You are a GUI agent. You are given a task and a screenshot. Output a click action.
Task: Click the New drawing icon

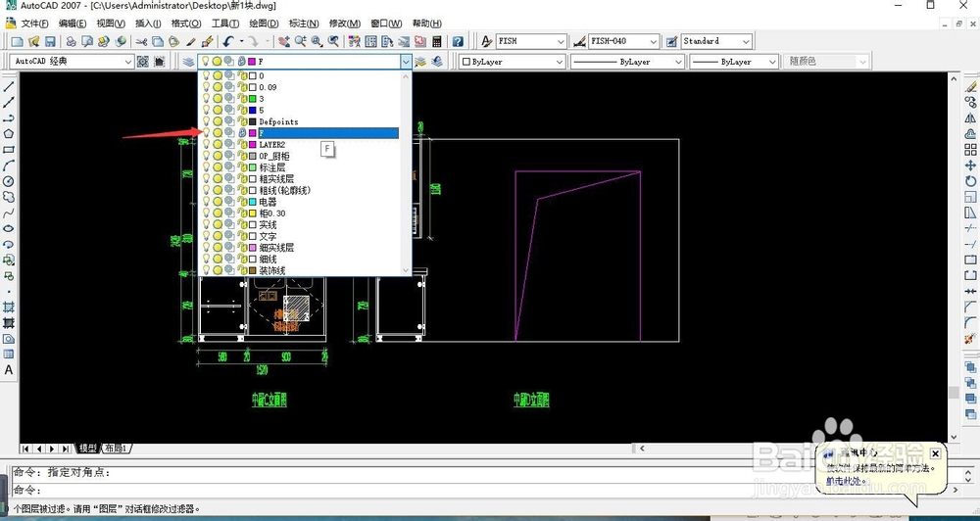tap(18, 41)
